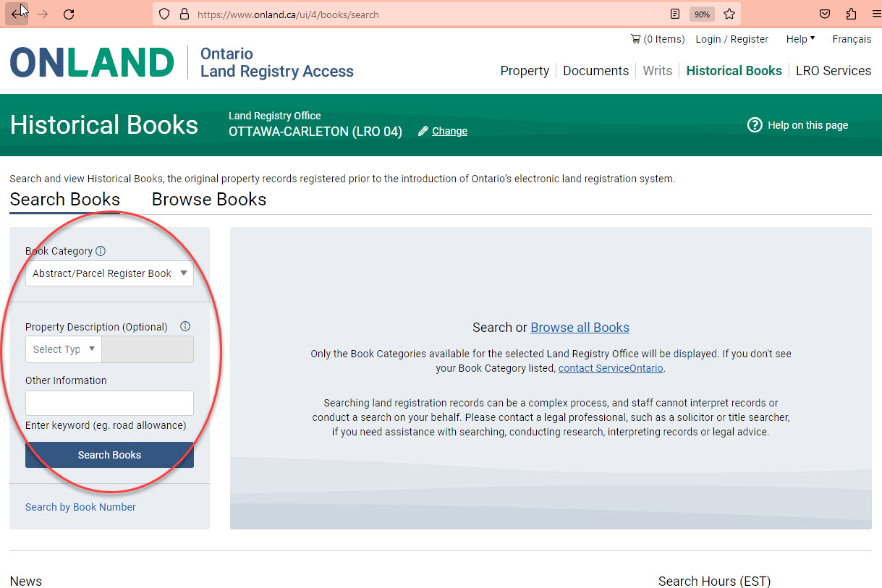Open the Firefox hamburger menu
Viewport: 882px width, 588px height.
[875, 14]
